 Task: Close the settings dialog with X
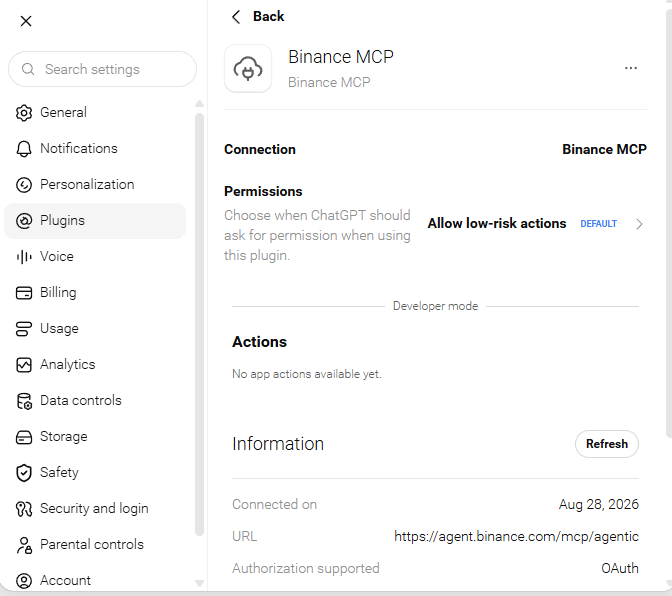tap(26, 21)
